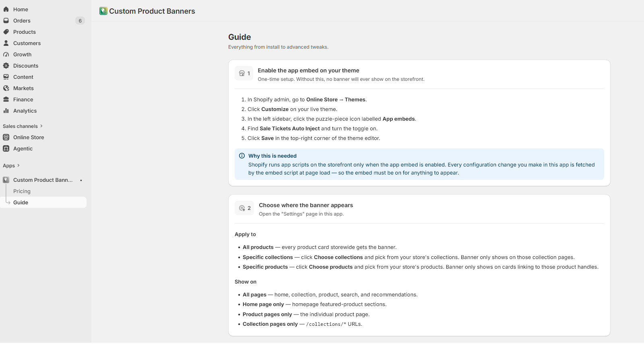This screenshot has width=644, height=362.
Task: Click the Why this is needed heading
Action: coord(272,156)
